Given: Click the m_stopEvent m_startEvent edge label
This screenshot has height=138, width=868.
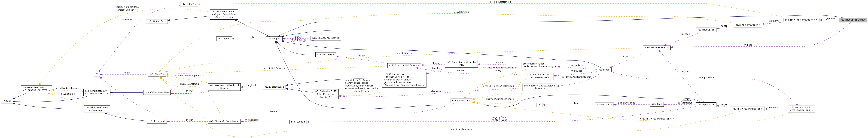Looking at the screenshot, I should [x=499, y=119].
